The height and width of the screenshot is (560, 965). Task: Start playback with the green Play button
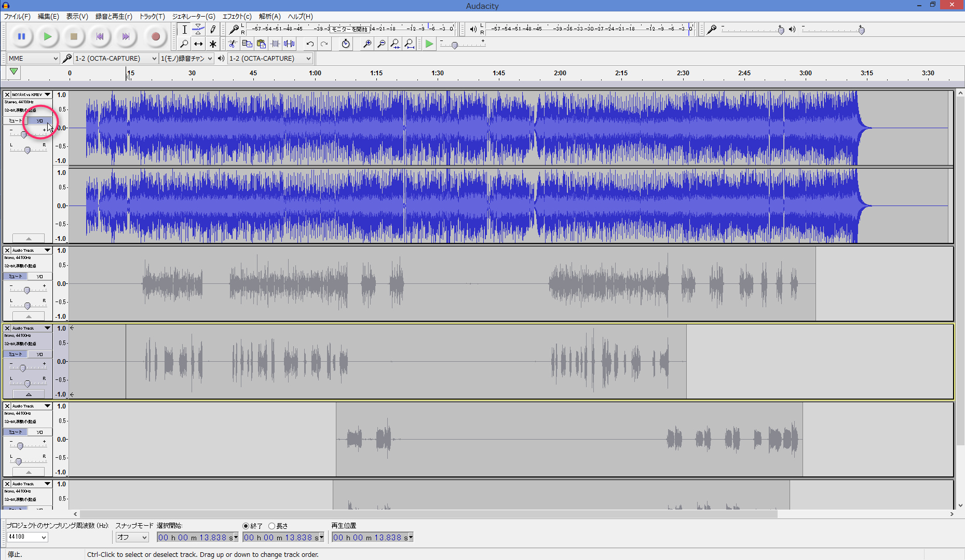(x=48, y=36)
